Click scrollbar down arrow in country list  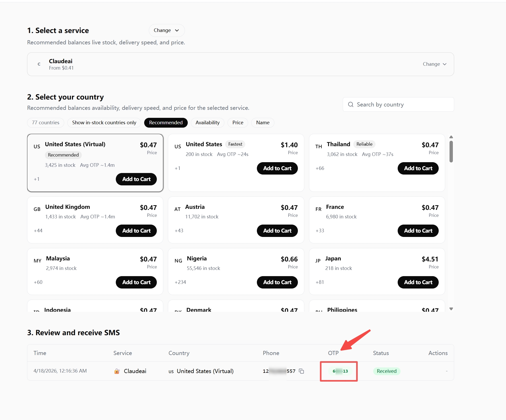click(451, 309)
